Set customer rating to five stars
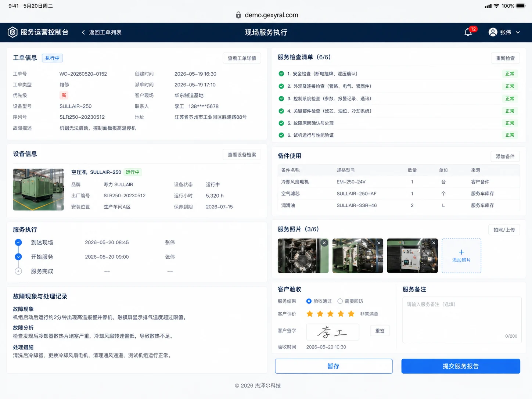This screenshot has height=399, width=532. [351, 314]
